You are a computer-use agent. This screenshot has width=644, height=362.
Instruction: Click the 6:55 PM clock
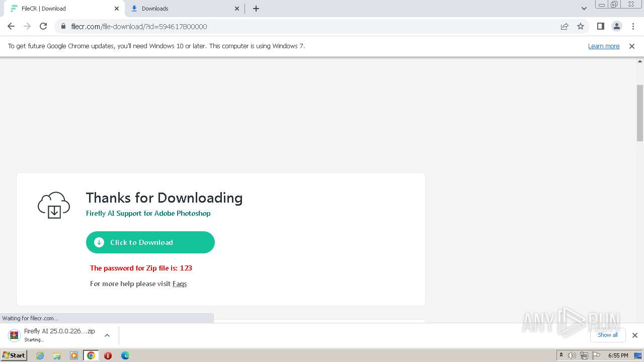tap(618, 355)
